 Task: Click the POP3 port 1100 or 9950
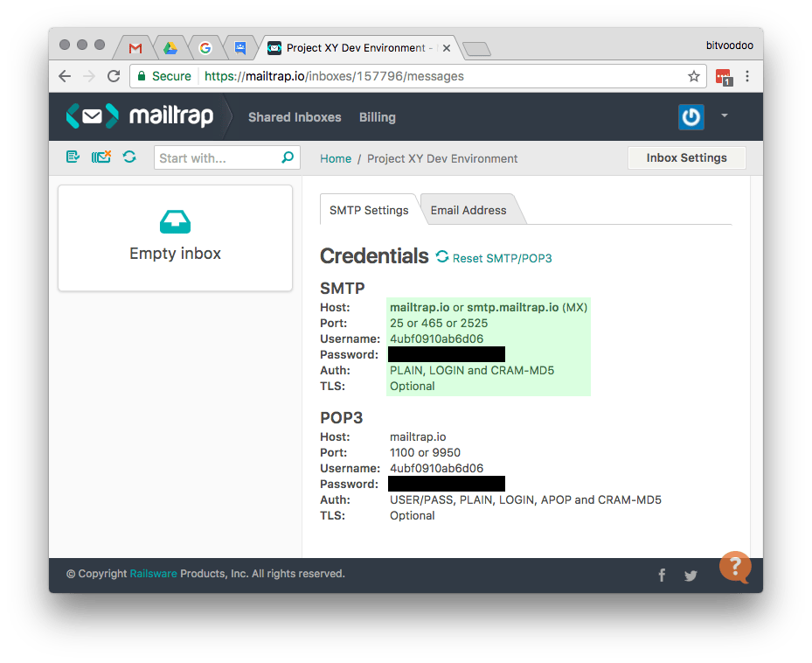425,452
